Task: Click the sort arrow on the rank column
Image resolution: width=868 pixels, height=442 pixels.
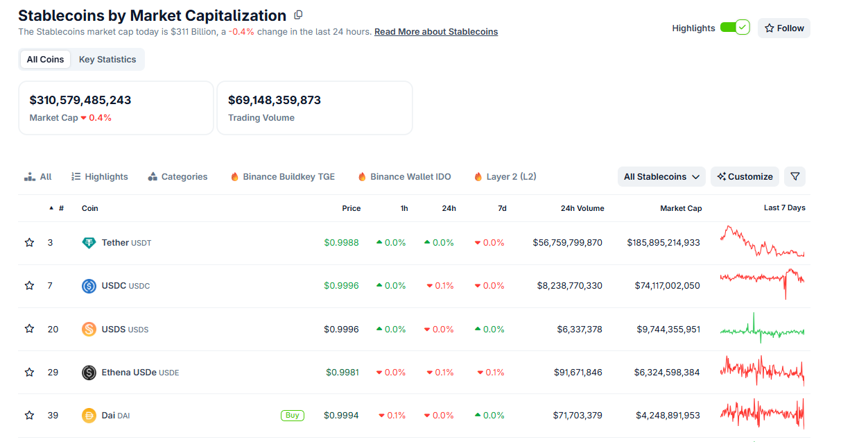Action: click(x=51, y=208)
